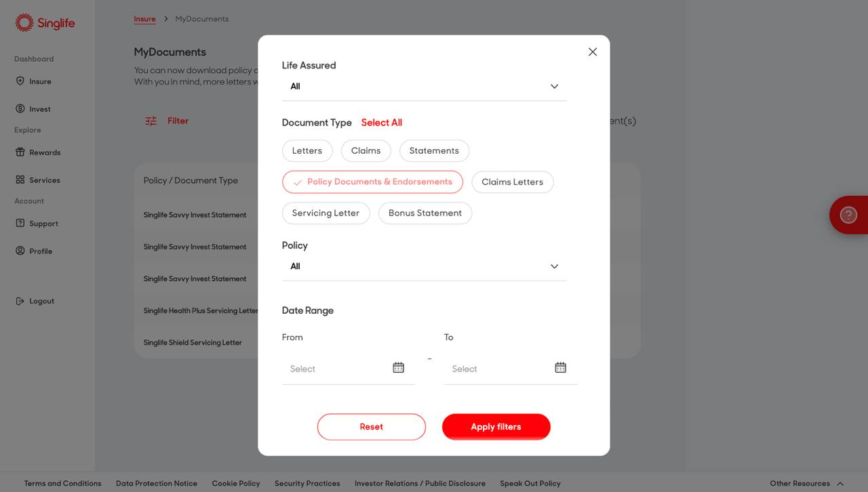Viewport: 868px width, 492px height.
Task: Click the From date Select field
Action: pos(349,369)
